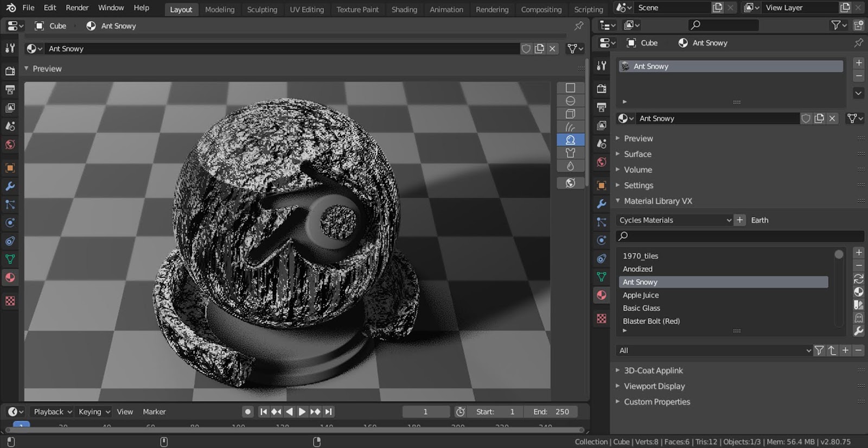868x448 pixels.
Task: Toggle the pin in the right properties header
Action: coord(858,43)
